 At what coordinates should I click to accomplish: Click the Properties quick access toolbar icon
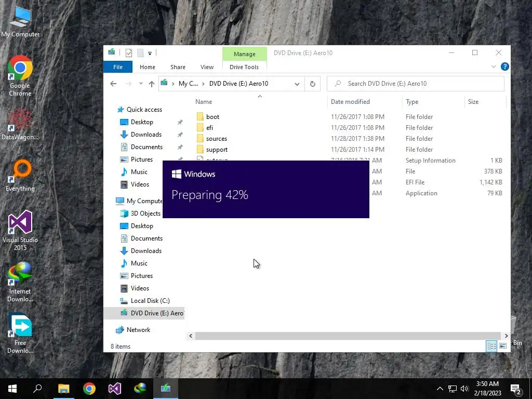[x=129, y=53]
